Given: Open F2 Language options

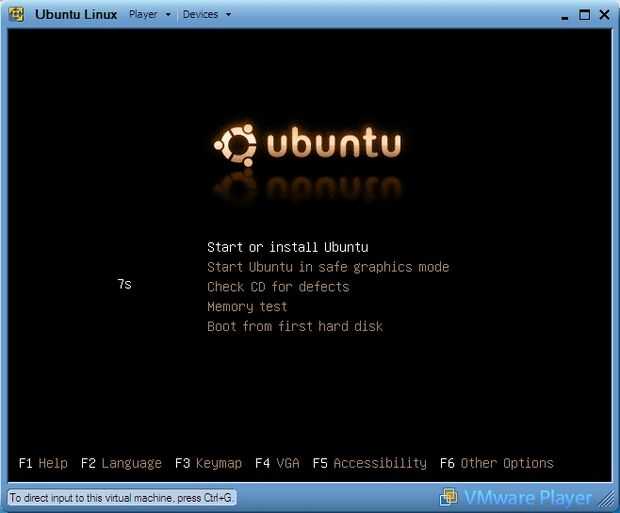Looking at the screenshot, I should coord(121,463).
